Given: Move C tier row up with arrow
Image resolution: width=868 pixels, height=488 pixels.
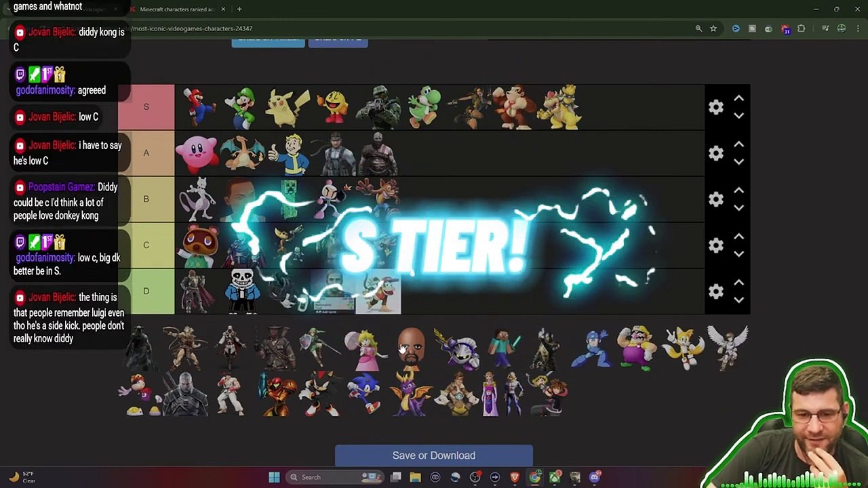Looking at the screenshot, I should click(x=738, y=237).
